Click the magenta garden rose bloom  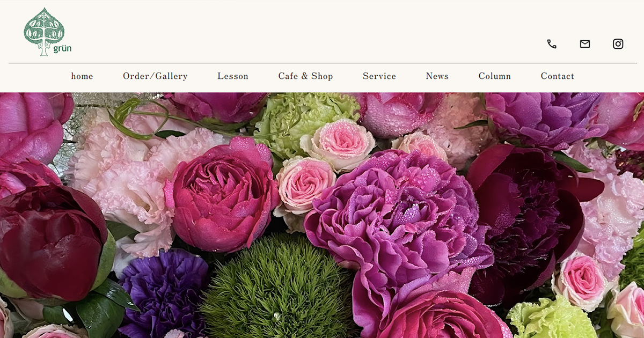[x=223, y=196]
